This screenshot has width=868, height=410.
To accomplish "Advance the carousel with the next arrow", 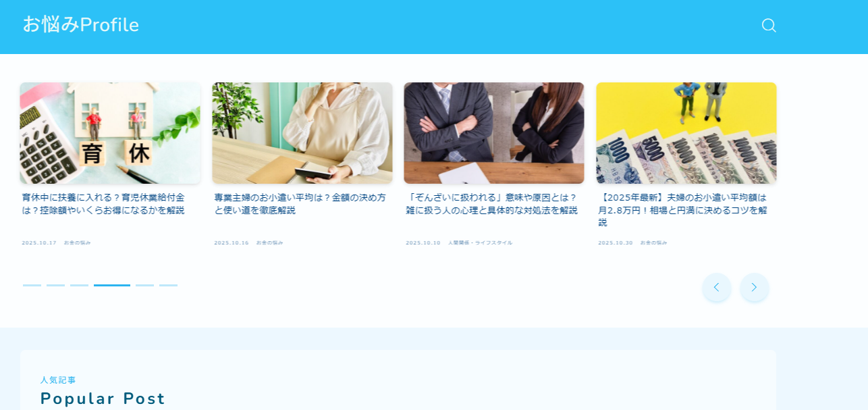I will pos(754,287).
